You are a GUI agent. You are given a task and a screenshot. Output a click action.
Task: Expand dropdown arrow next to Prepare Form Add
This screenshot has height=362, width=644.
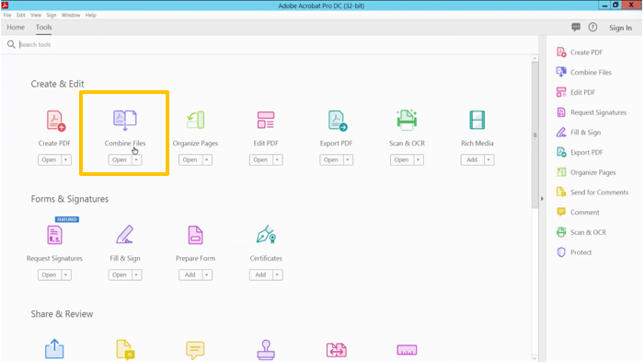(207, 274)
